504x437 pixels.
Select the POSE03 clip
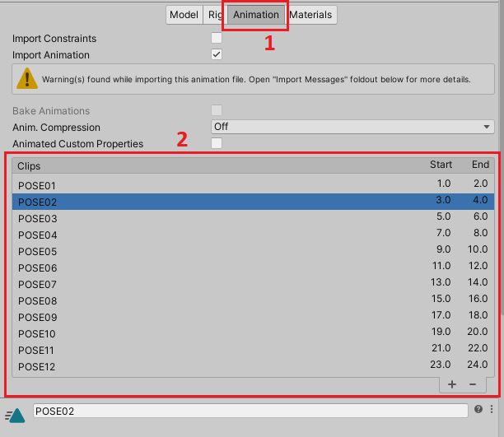[253, 218]
